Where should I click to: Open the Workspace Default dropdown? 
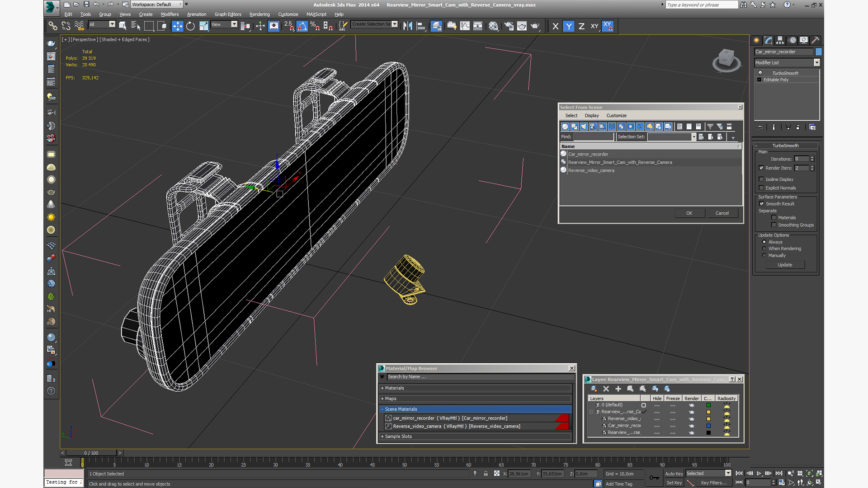[x=180, y=5]
